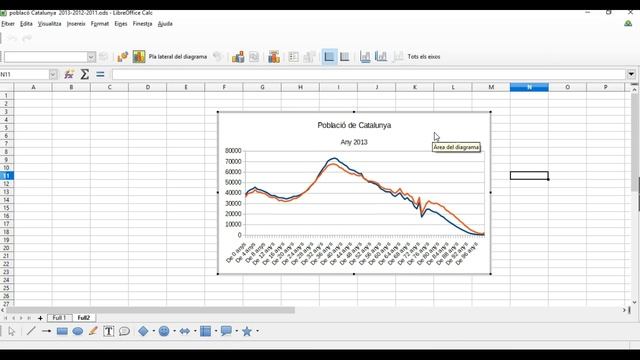Choose the Select arrow tool in drawing toolbar

11,331
